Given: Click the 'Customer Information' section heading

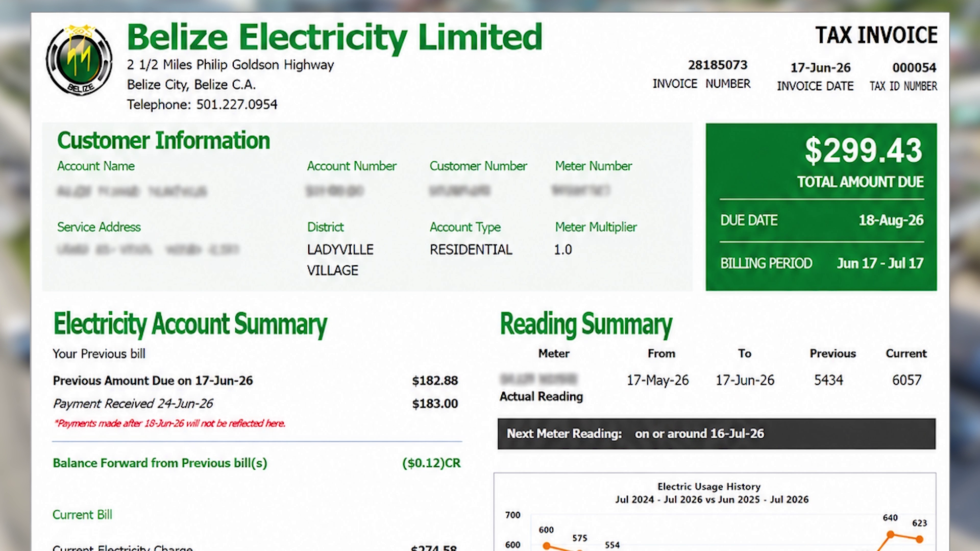Looking at the screenshot, I should 163,140.
